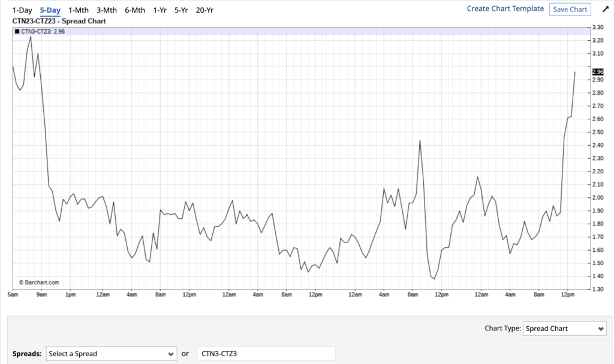Click the 9am x-axis label
Image resolution: width=614 pixels, height=364 pixels.
click(41, 294)
